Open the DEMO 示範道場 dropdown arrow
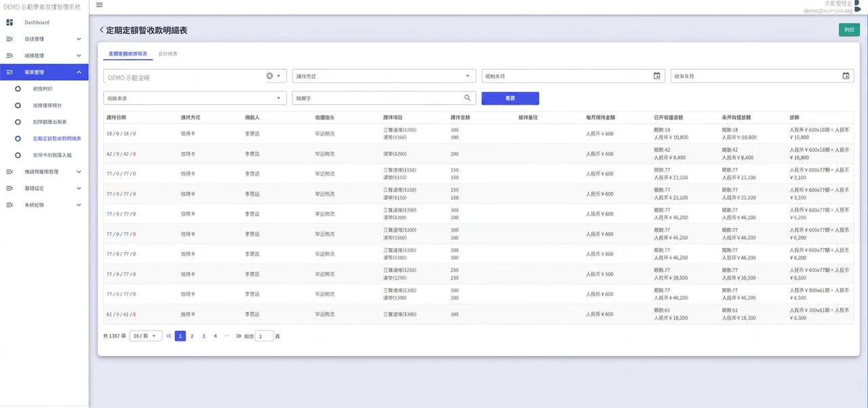The image size is (868, 408). [x=279, y=76]
